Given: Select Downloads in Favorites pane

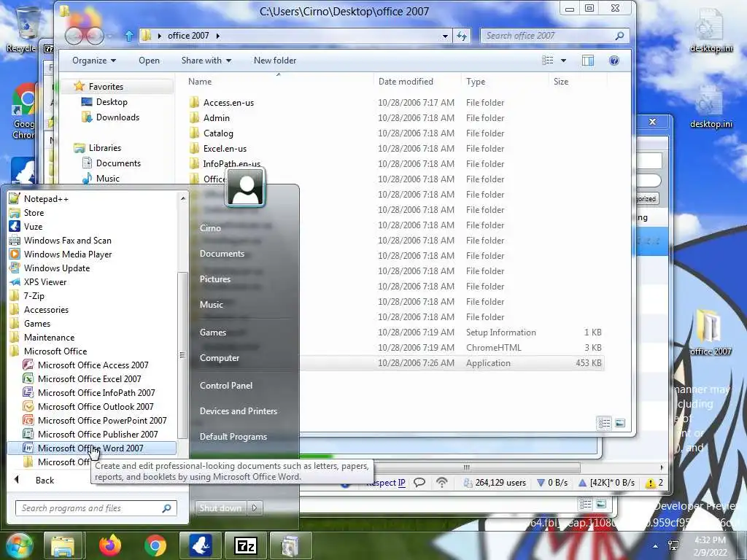Looking at the screenshot, I should tap(117, 117).
